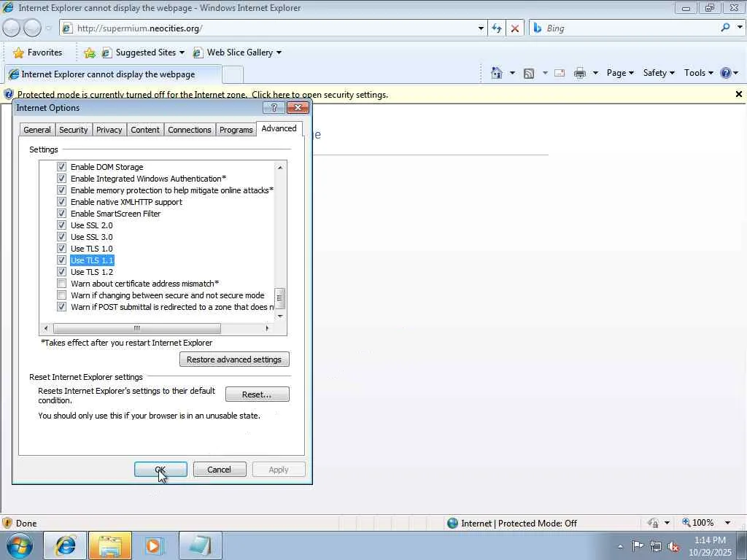The image size is (747, 560).
Task: Click Restore advanced settings button
Action: [x=234, y=359]
